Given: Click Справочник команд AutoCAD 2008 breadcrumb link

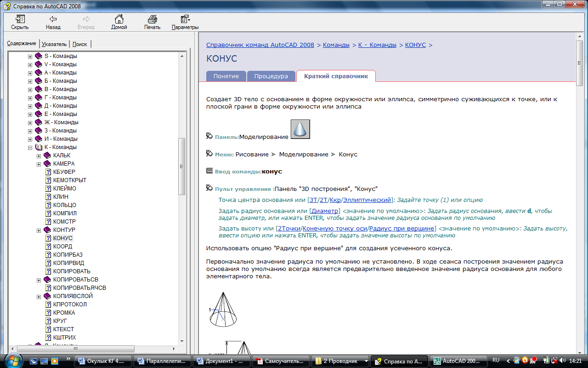Looking at the screenshot, I should click(260, 45).
